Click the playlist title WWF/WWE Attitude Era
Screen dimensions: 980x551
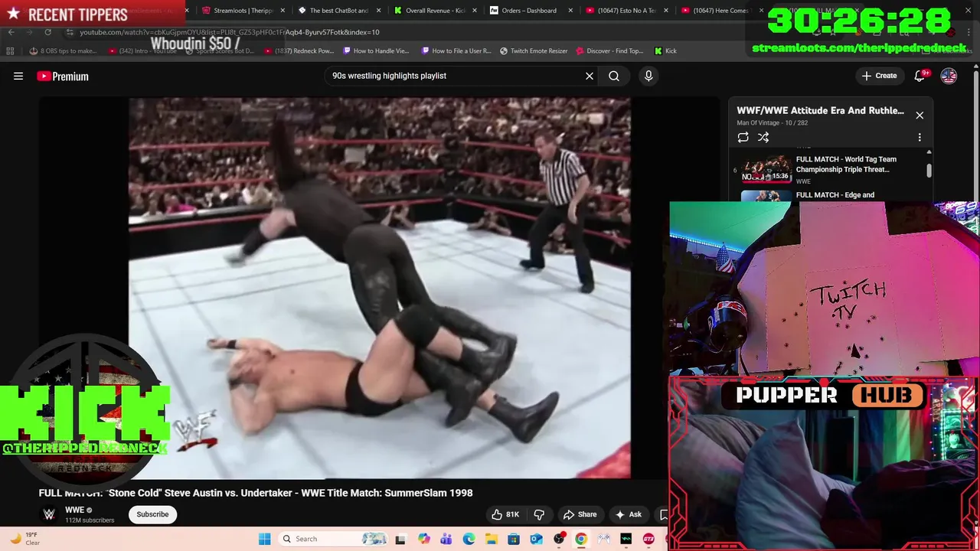[820, 111]
